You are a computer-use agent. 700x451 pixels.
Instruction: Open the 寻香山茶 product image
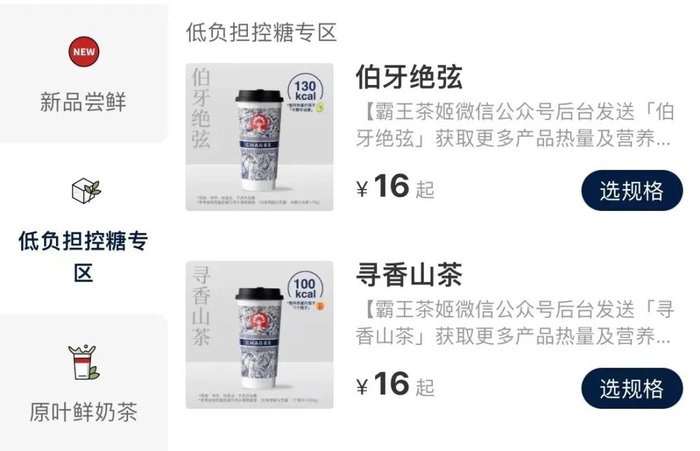(x=259, y=334)
